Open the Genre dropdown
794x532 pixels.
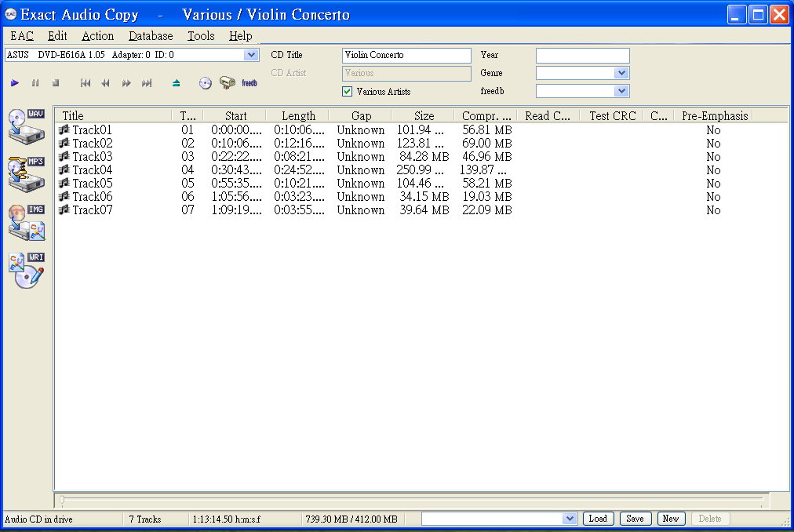[x=621, y=73]
